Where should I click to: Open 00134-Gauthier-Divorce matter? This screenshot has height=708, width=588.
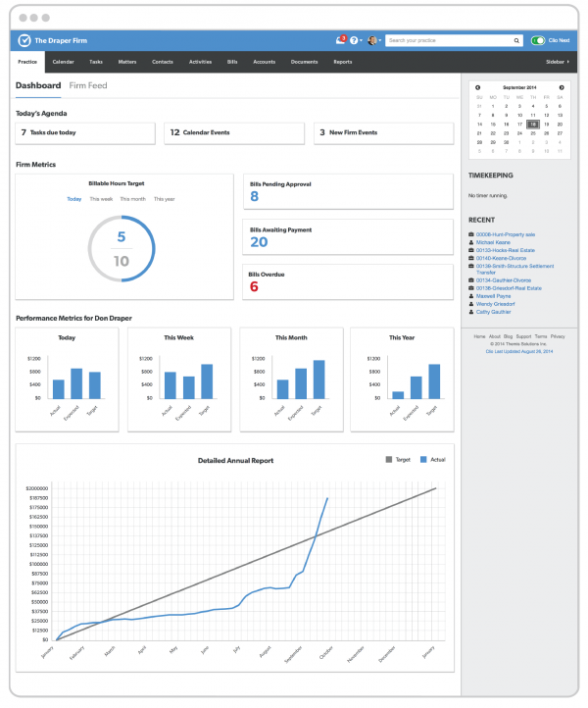tap(504, 280)
